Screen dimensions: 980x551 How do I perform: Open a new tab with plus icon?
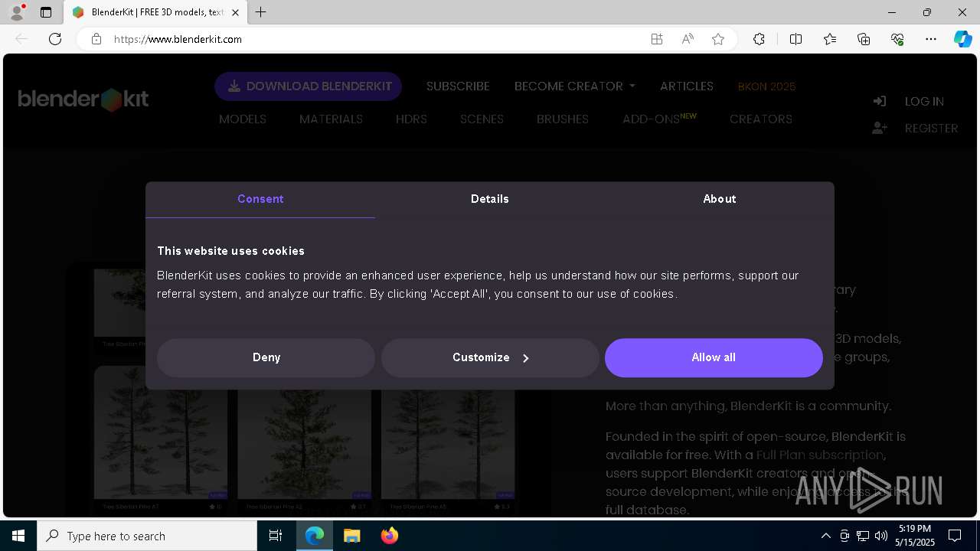[261, 12]
